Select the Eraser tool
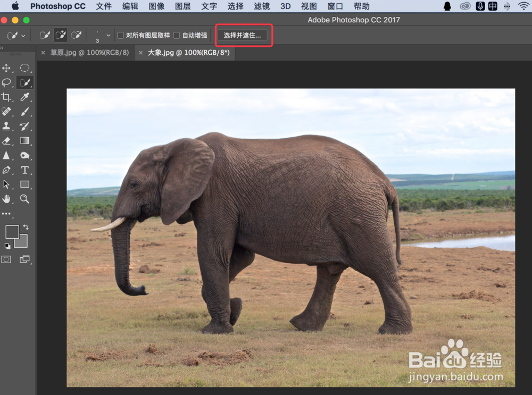Image resolution: width=532 pixels, height=395 pixels. click(x=6, y=141)
